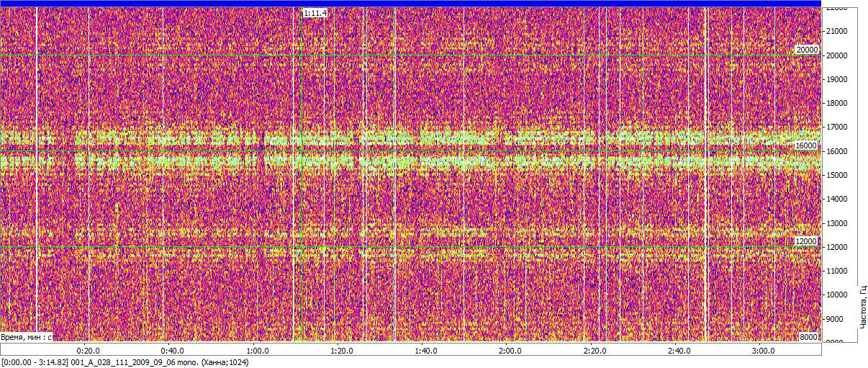Click the 1:11.4 cursor time label
This screenshot has height=368, width=868.
[x=315, y=13]
